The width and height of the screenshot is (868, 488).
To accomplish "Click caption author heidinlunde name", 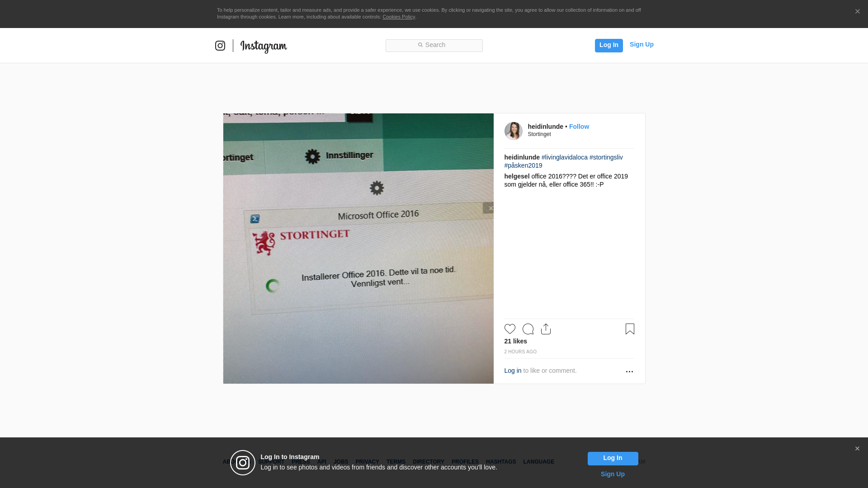I will click(x=522, y=157).
